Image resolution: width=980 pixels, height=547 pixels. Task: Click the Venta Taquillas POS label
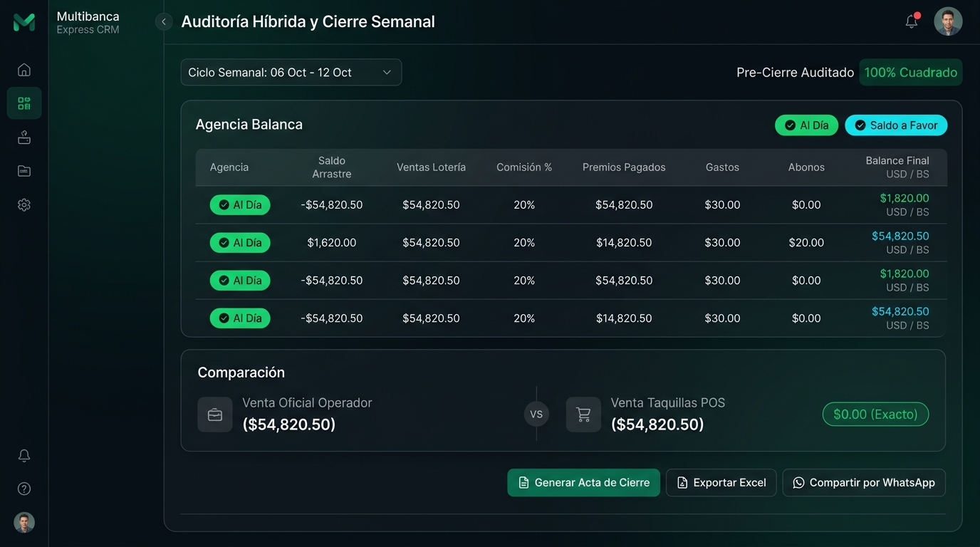[x=668, y=403]
